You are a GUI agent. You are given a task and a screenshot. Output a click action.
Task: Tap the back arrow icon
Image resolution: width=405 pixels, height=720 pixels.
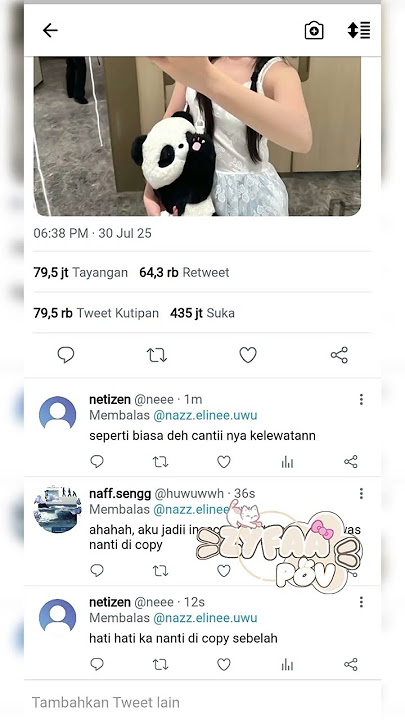pos(50,30)
